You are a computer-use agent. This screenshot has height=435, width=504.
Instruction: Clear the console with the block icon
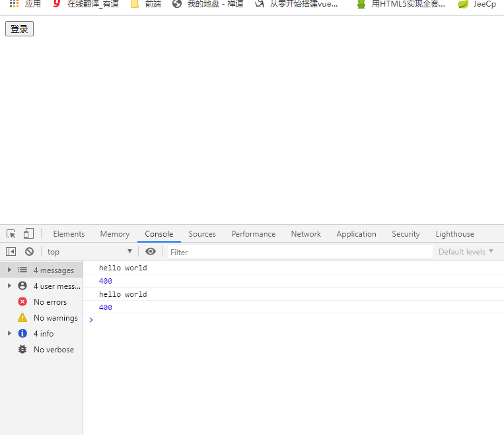tap(29, 252)
